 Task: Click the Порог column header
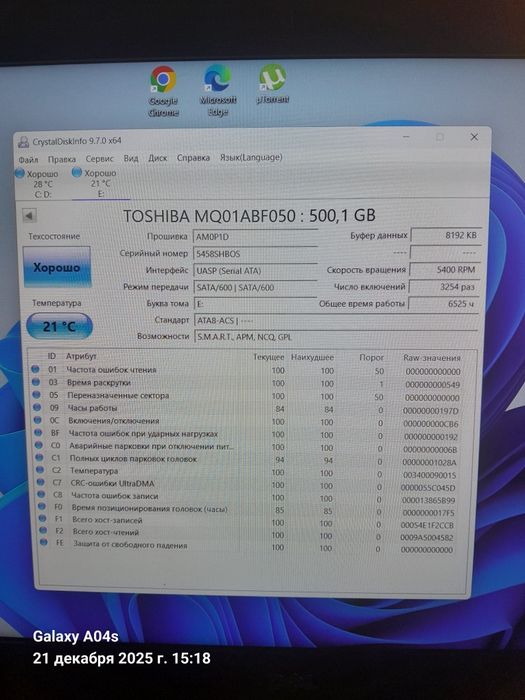pyautogui.click(x=372, y=358)
